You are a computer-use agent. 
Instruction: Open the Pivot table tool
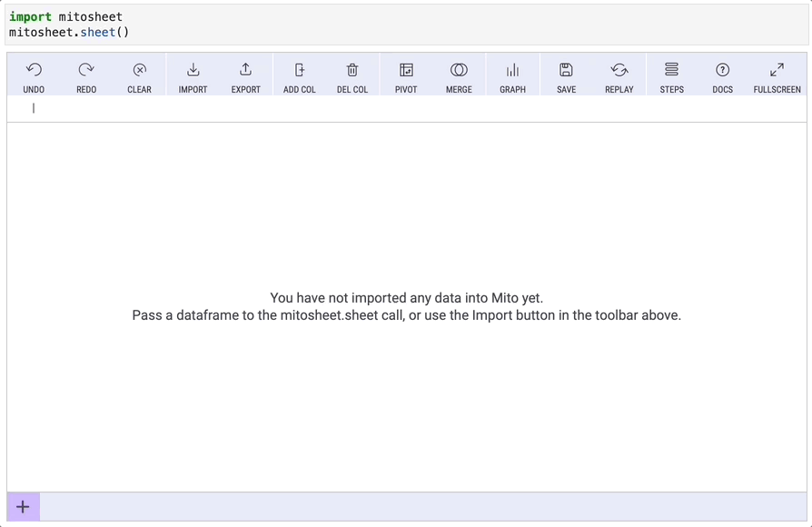pos(406,77)
